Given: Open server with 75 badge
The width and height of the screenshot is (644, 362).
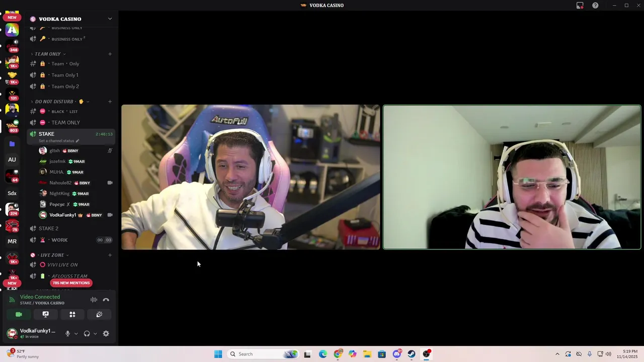Looking at the screenshot, I should [12, 225].
